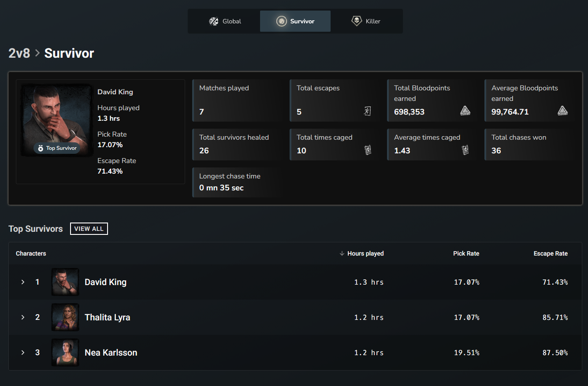The image size is (588, 386).
Task: Select the Survivor tab
Action: (295, 21)
